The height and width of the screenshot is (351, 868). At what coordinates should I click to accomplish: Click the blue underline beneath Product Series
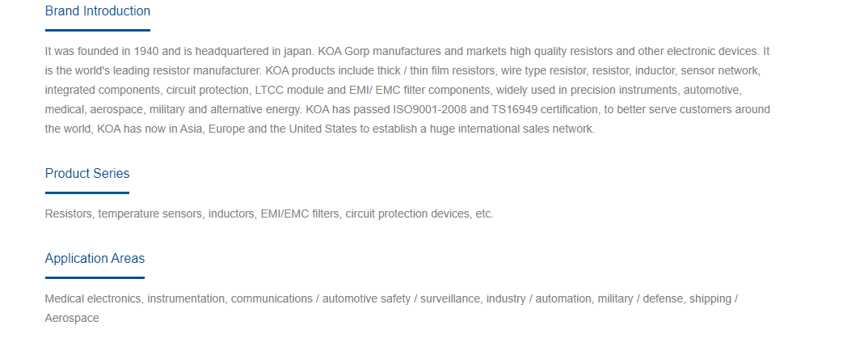(x=87, y=192)
